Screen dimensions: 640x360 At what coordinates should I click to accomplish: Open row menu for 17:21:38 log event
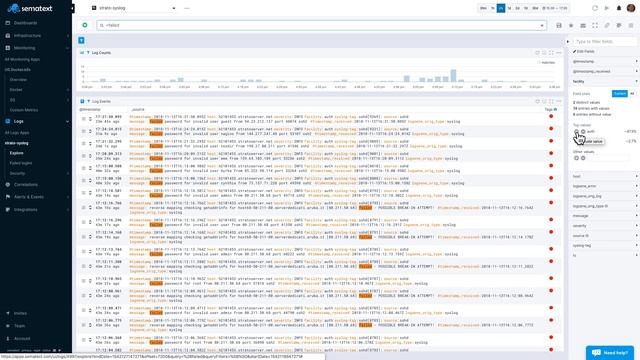84,119
